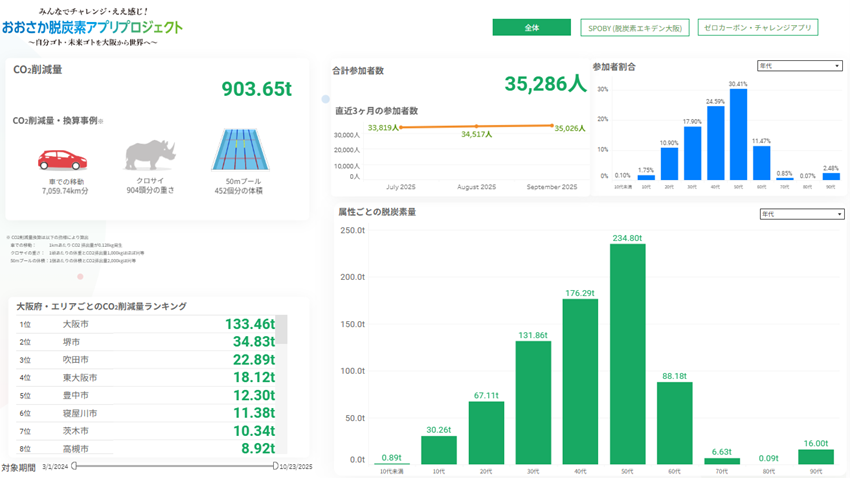Click the おおさか脱炭素アプリプロジェクト logo
850x478 pixels.
92,28
